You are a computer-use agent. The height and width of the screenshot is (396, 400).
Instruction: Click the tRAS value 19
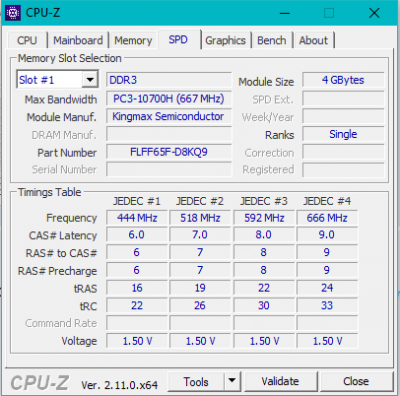click(x=200, y=288)
